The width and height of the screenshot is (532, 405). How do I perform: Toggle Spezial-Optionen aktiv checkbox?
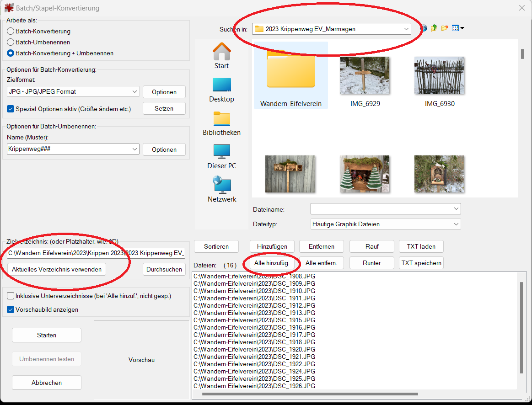[x=11, y=109]
